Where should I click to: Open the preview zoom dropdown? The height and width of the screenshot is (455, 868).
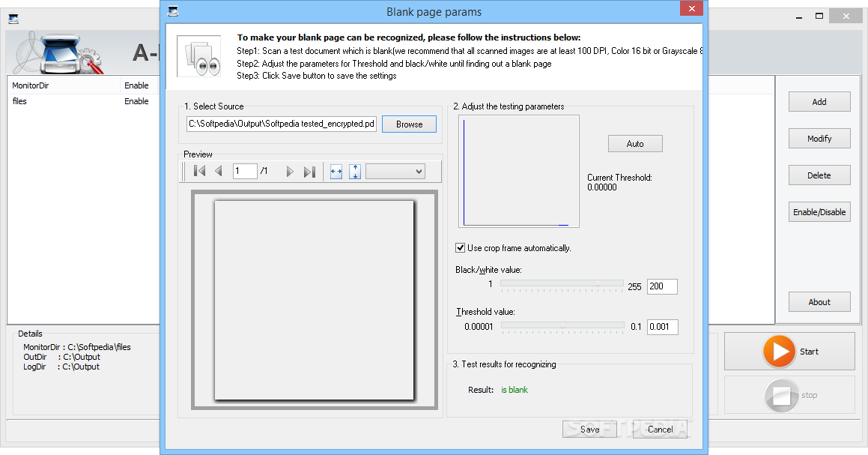(x=395, y=171)
